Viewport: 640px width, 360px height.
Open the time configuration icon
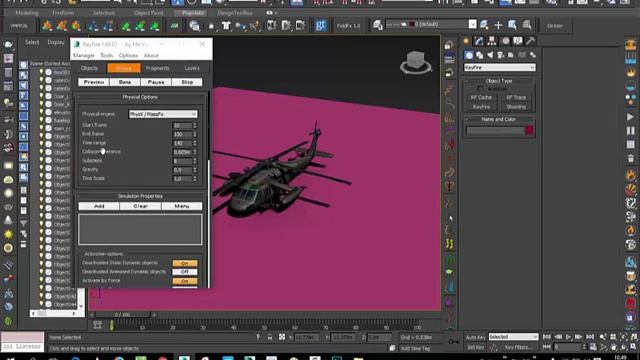pyautogui.click(x=593, y=347)
